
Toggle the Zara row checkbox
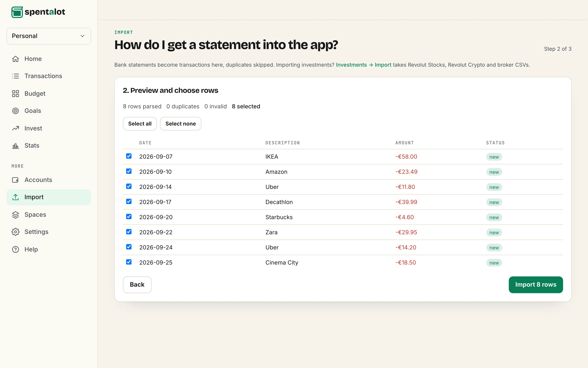pyautogui.click(x=129, y=231)
